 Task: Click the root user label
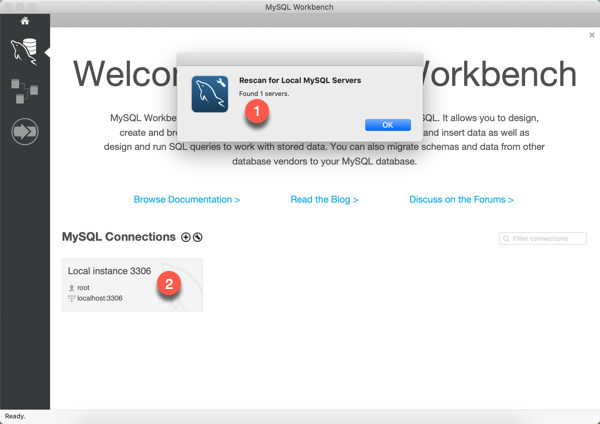[83, 287]
